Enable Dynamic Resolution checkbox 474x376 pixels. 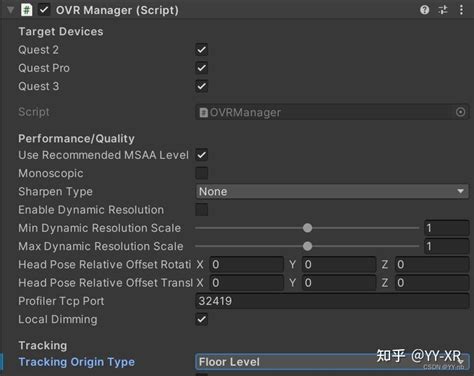point(202,210)
